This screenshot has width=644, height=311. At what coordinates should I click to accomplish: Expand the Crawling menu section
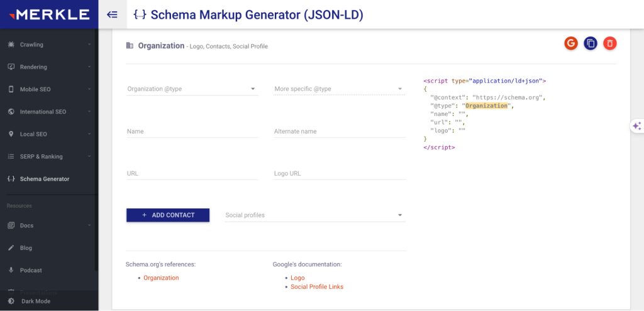click(x=49, y=45)
